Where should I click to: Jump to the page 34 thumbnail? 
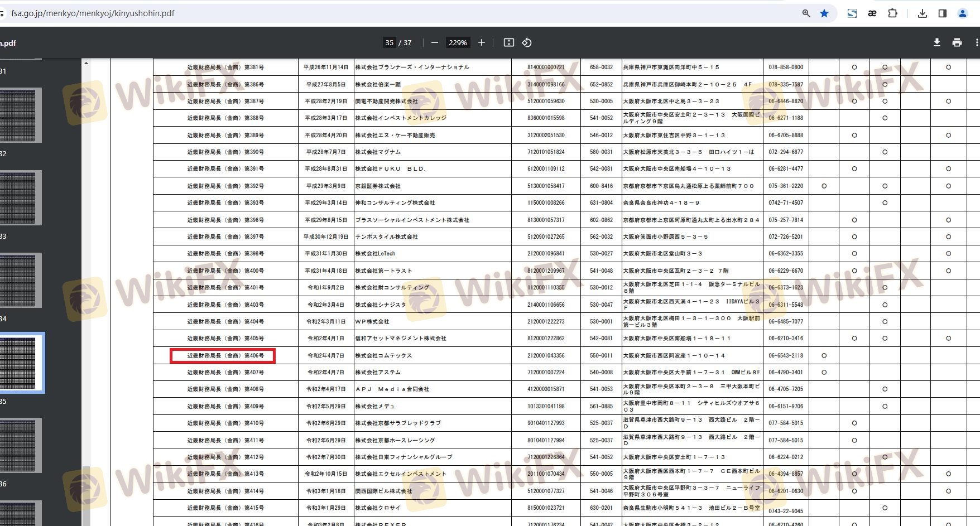[21, 281]
